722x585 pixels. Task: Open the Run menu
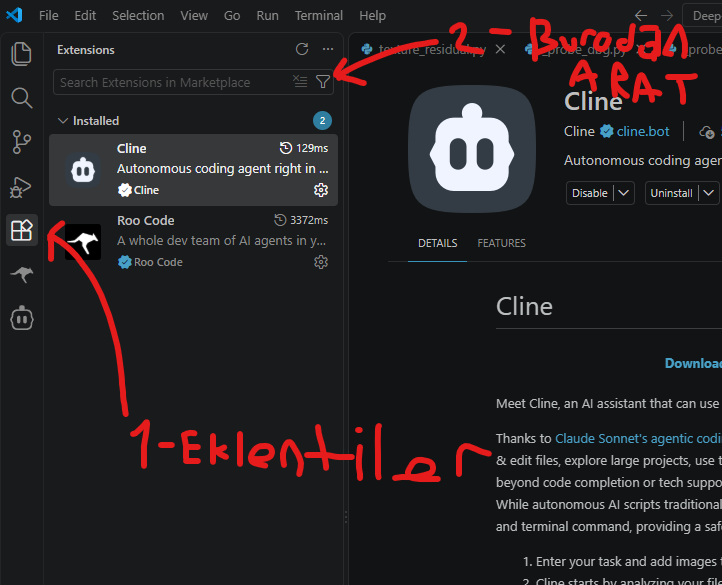pyautogui.click(x=268, y=16)
